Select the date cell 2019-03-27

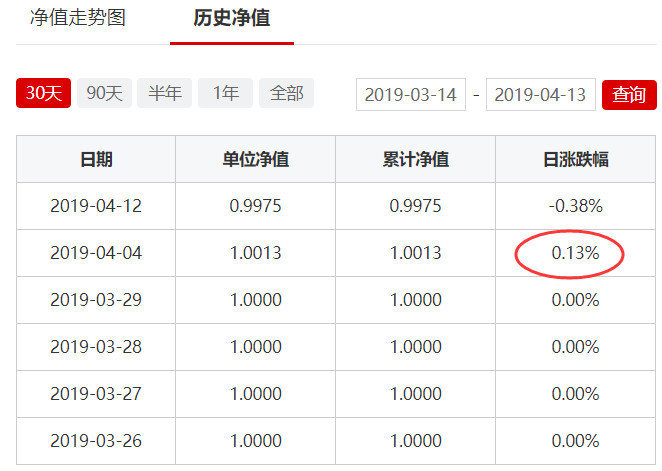tap(96, 394)
